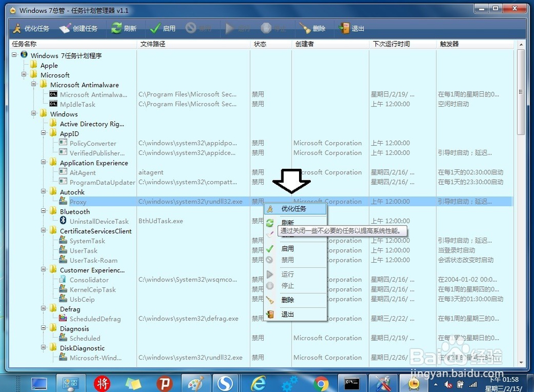Screen dimensions: 534x392
Task: Collapse the Microsoft Antimalware folder
Action: tap(33, 84)
